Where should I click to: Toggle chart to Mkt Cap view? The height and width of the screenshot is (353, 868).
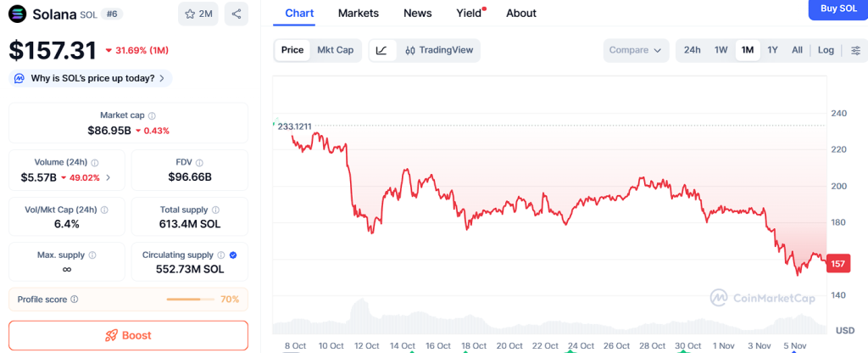(x=335, y=50)
